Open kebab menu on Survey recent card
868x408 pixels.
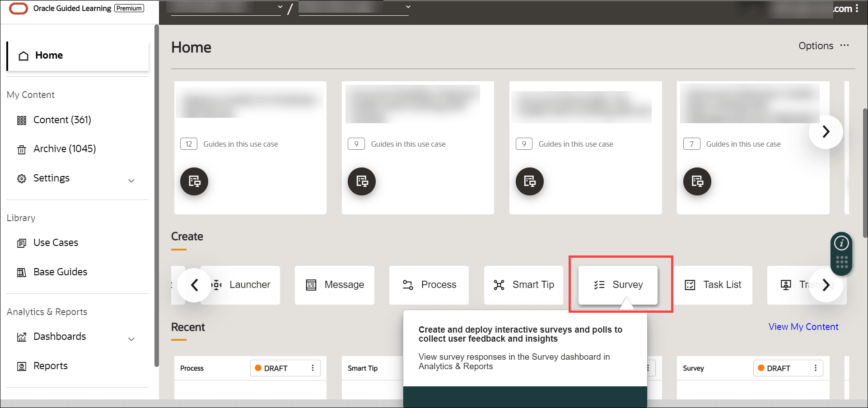(816, 368)
